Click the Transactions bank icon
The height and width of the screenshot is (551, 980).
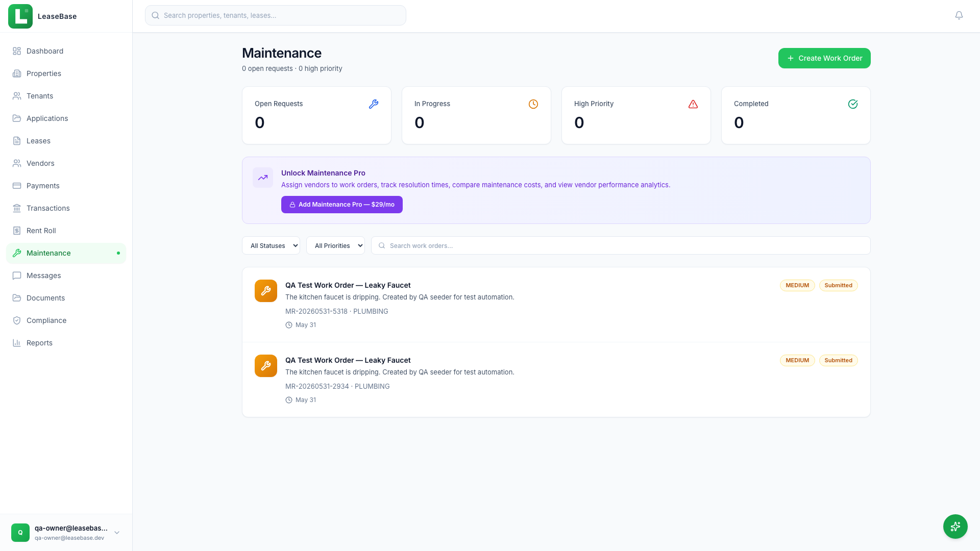(x=17, y=208)
